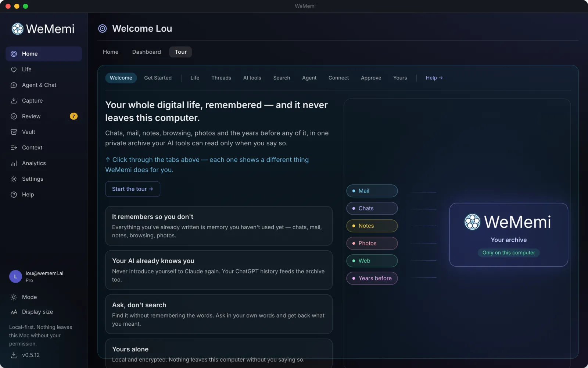Click the Home target icon in sidebar
Image resolution: width=588 pixels, height=368 pixels.
(x=14, y=54)
